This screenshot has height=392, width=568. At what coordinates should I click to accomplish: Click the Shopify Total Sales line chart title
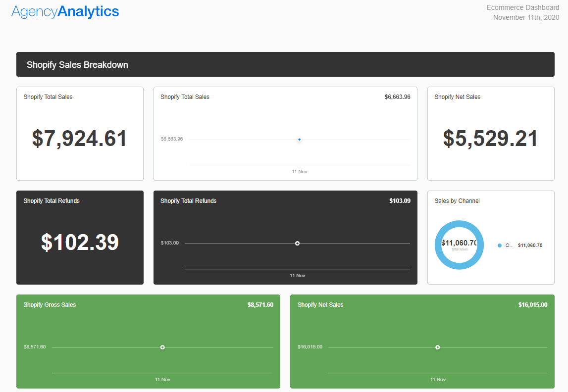point(185,97)
